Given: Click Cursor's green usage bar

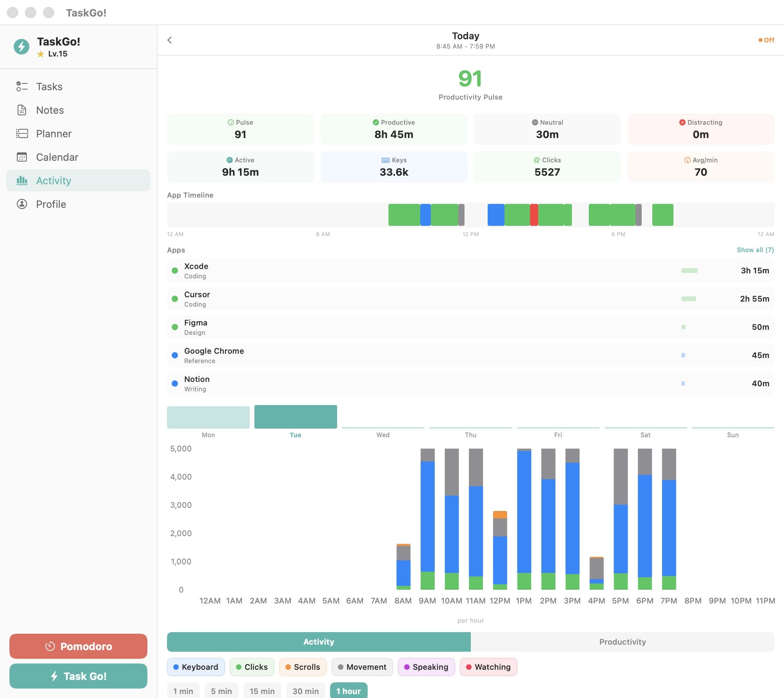Looking at the screenshot, I should pyautogui.click(x=689, y=299).
